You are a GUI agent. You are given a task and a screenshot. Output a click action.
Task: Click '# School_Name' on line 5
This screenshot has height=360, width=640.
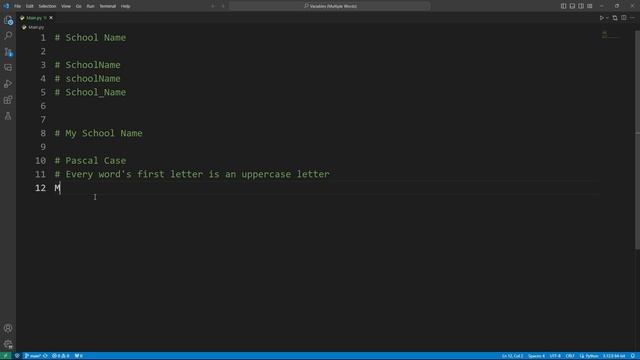pos(90,92)
